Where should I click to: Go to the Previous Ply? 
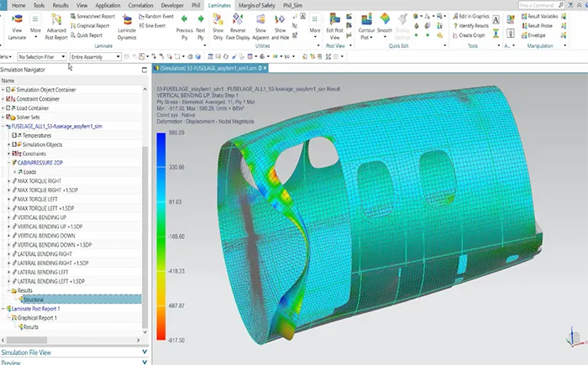(x=184, y=27)
